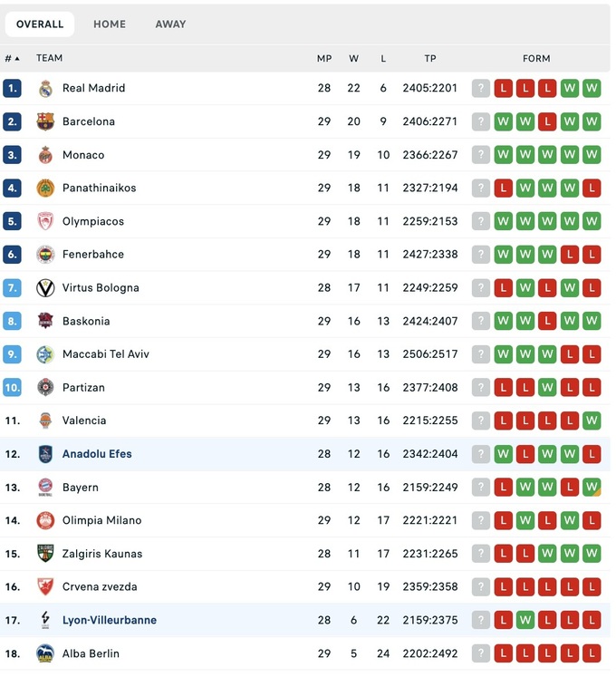The width and height of the screenshot is (616, 677).
Task: Click the Real Madrid team logo
Action: tap(45, 89)
